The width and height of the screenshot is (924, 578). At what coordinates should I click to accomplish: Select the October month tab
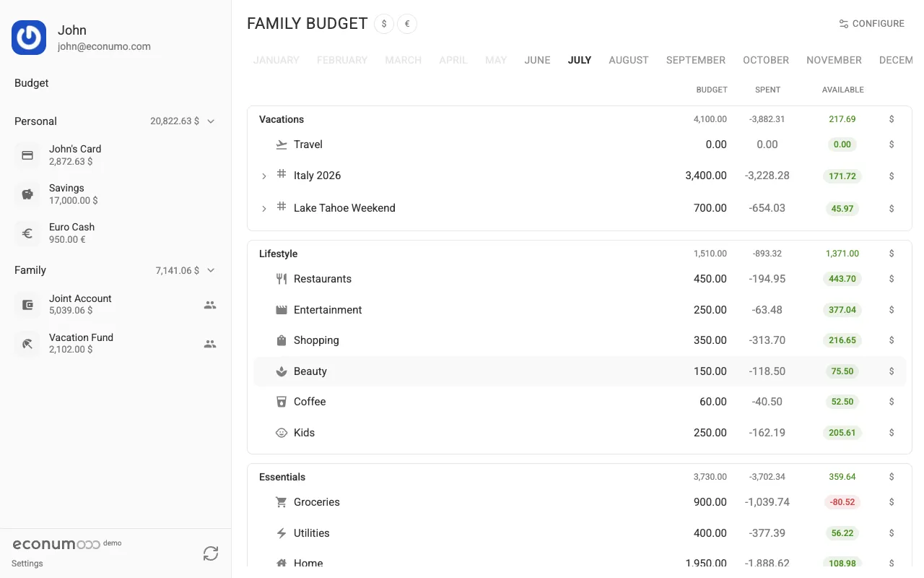coord(766,60)
